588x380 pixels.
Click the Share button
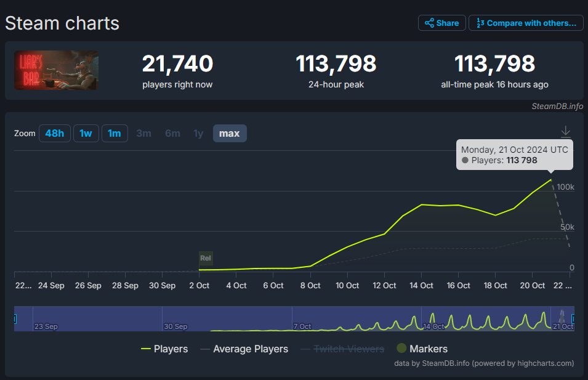pos(441,23)
